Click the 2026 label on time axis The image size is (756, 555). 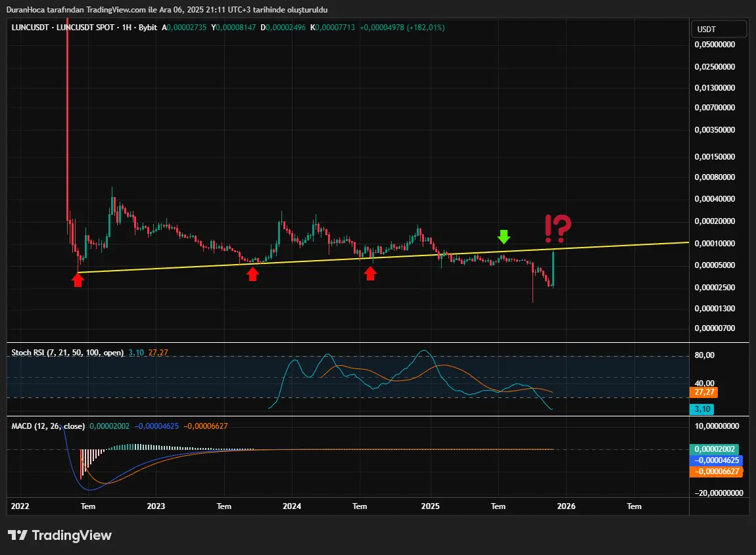[566, 506]
